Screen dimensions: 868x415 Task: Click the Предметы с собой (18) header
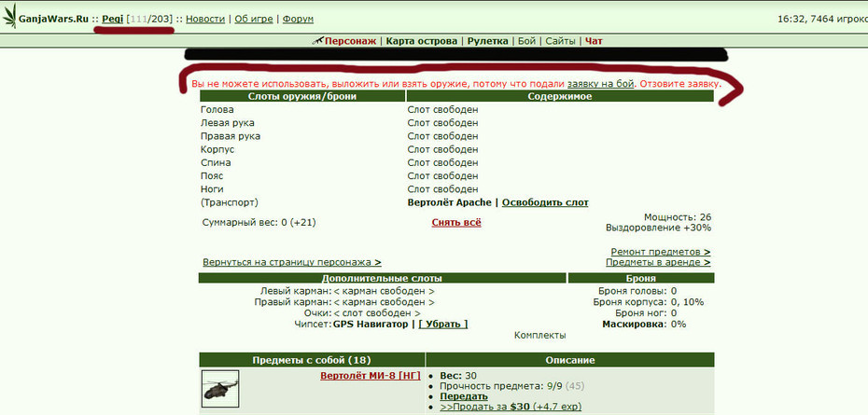click(312, 360)
